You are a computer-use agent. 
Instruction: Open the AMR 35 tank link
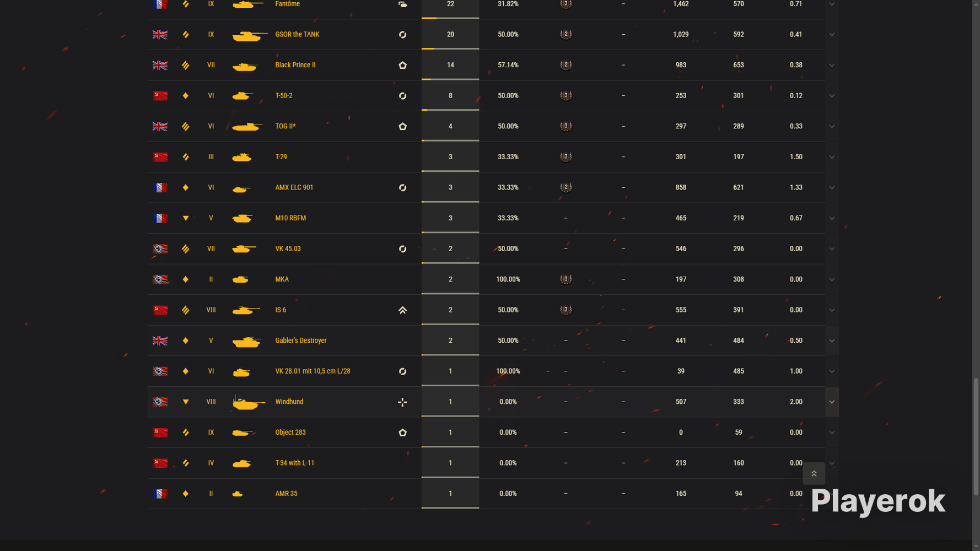click(286, 494)
